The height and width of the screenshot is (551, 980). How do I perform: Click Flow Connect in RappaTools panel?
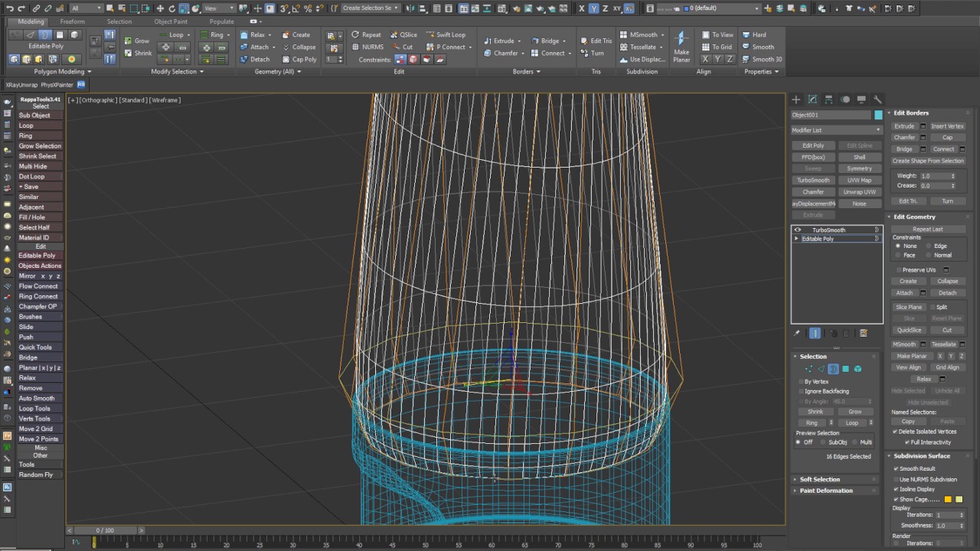point(40,286)
